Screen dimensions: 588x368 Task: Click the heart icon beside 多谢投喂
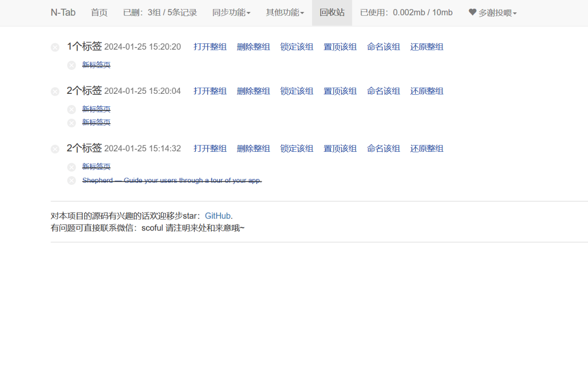[473, 12]
